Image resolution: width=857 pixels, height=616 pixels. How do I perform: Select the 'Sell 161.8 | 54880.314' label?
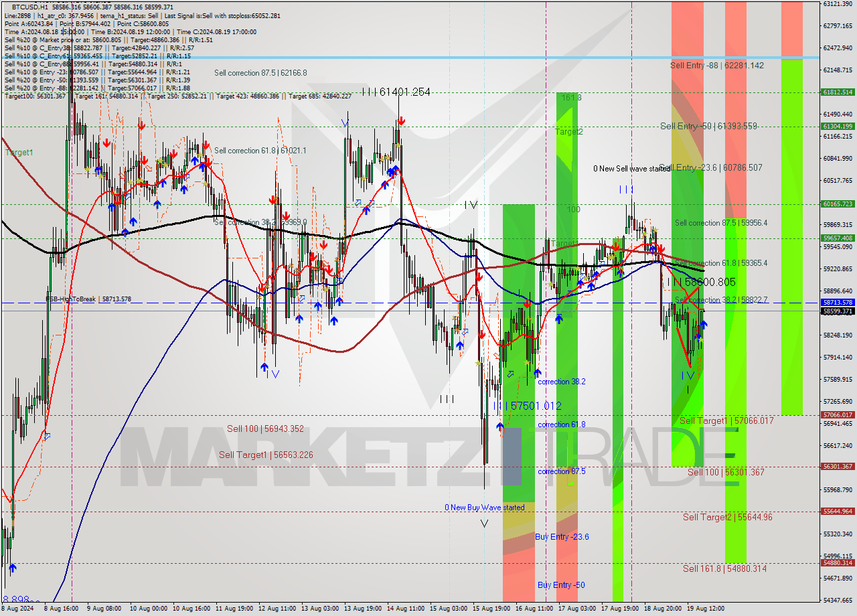(x=724, y=568)
